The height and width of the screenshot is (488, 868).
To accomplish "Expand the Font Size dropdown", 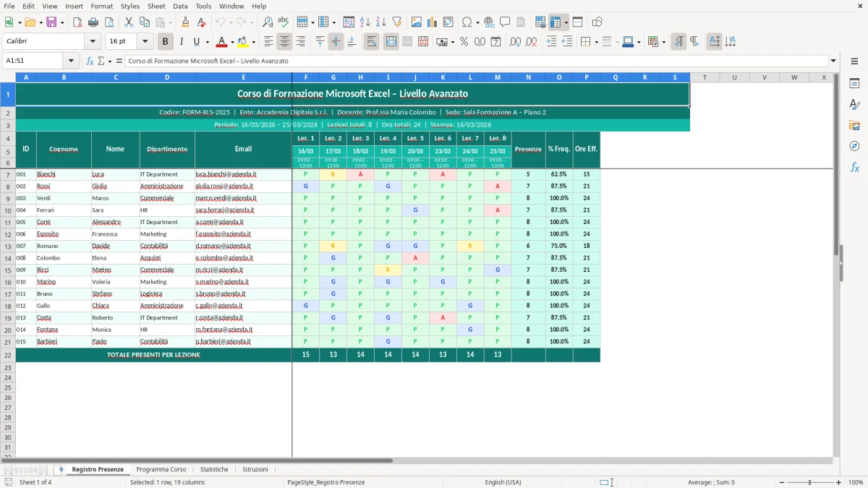I will [145, 42].
